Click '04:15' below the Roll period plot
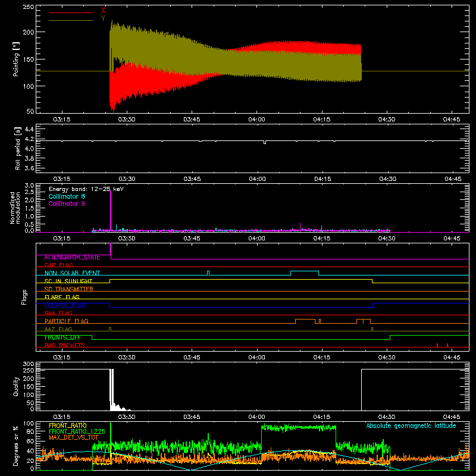This screenshot has width=476, height=476. coord(322,179)
